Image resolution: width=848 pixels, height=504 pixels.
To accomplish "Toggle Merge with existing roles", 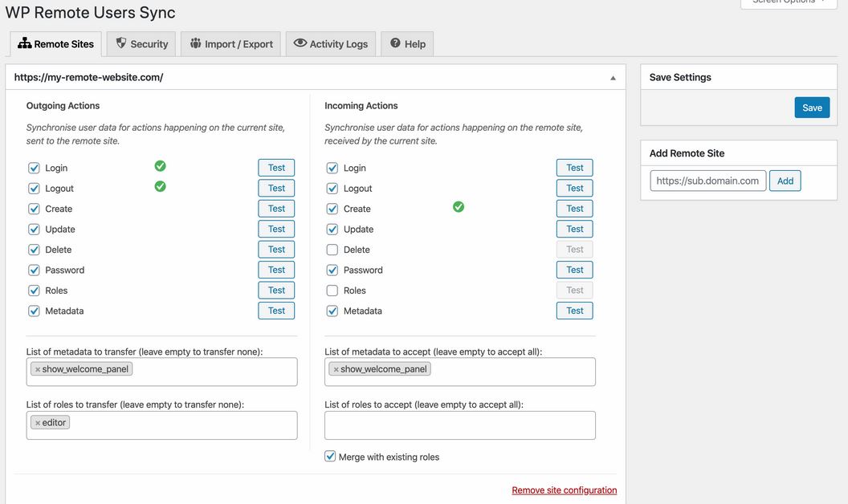I will coord(330,457).
